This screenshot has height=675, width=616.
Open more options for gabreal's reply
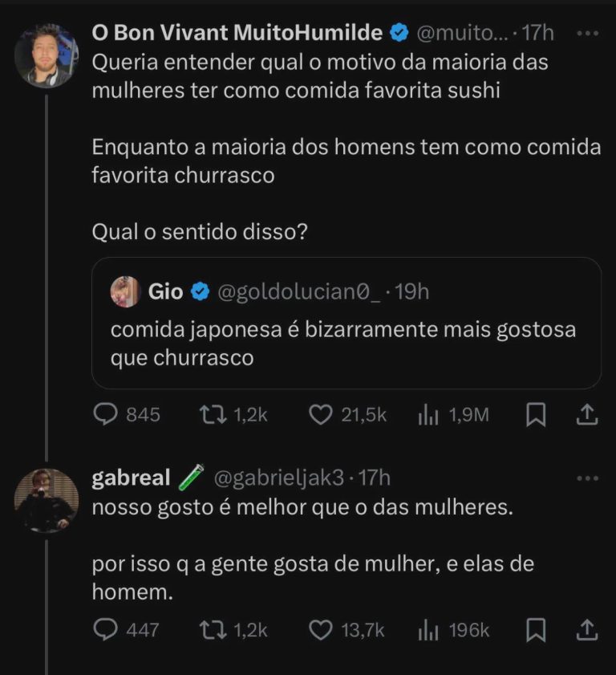coord(588,478)
